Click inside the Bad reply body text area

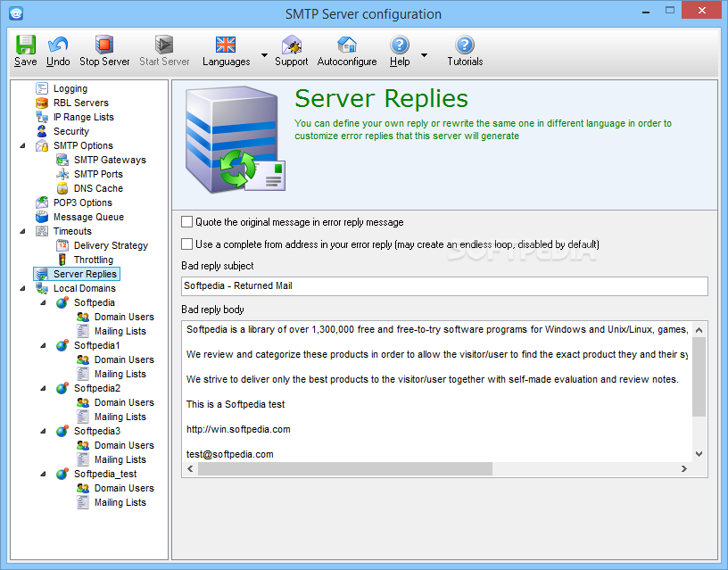(x=436, y=392)
